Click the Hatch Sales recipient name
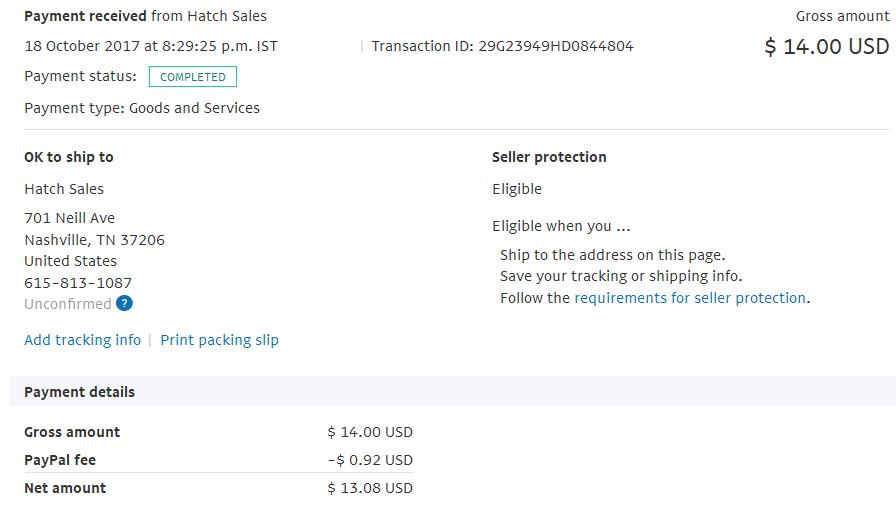The width and height of the screenshot is (896, 505). pos(64,189)
